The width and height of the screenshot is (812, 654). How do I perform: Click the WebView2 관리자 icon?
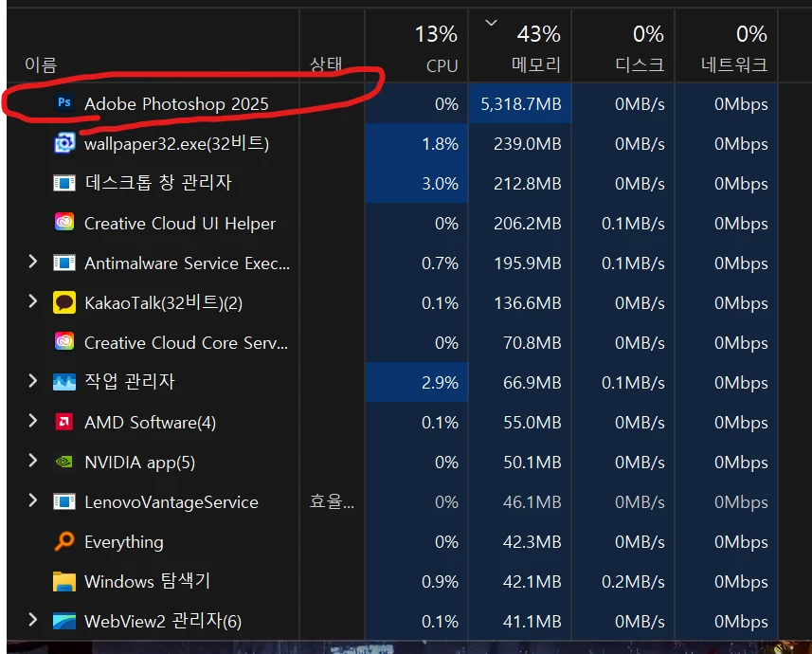point(64,621)
